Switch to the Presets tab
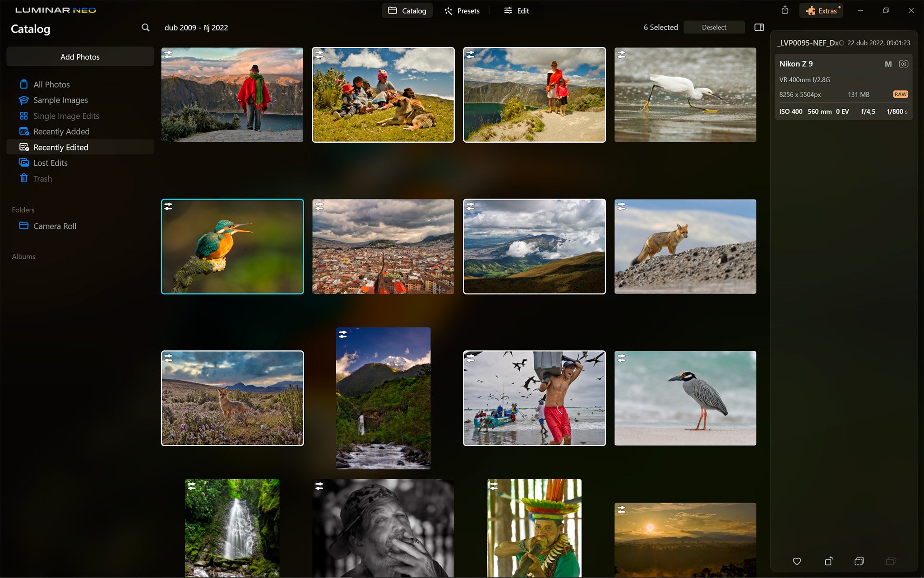This screenshot has height=578, width=924. pos(462,10)
